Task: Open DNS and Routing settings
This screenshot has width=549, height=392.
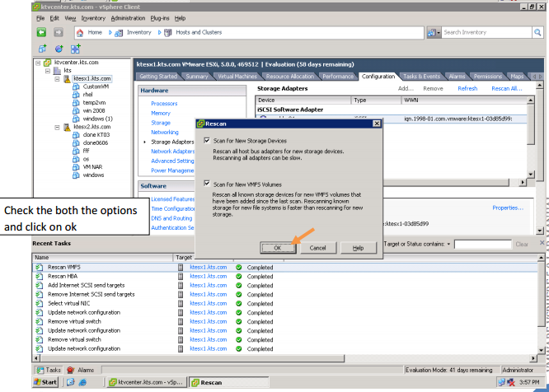Action: coord(171,218)
